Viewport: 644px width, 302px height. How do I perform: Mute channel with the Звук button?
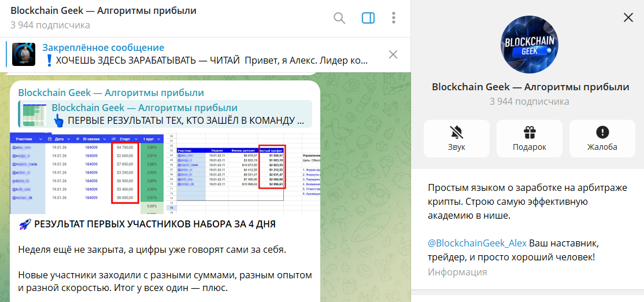tap(456, 138)
